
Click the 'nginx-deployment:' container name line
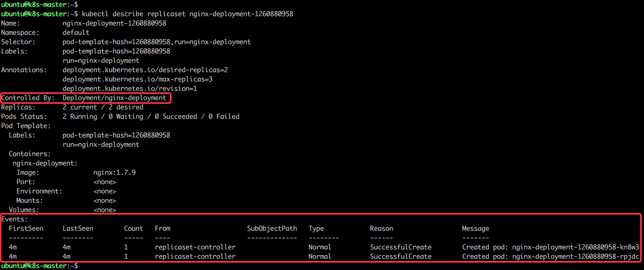pos(45,163)
